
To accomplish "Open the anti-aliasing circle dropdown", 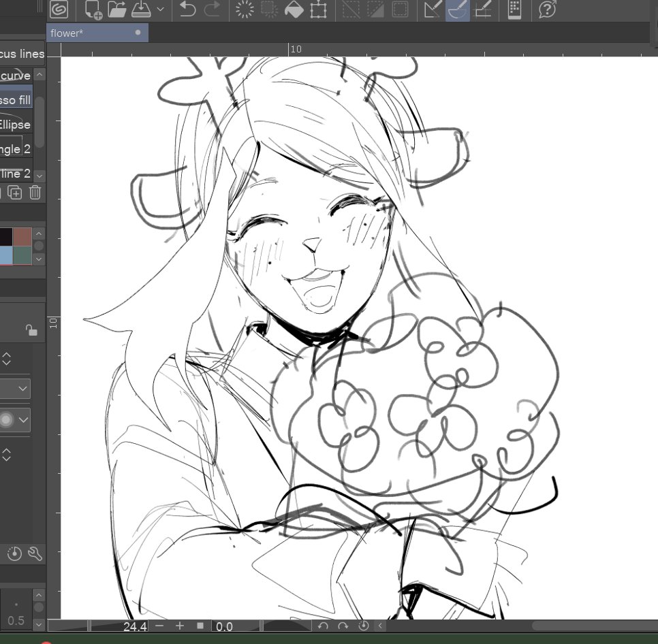I will click(15, 419).
